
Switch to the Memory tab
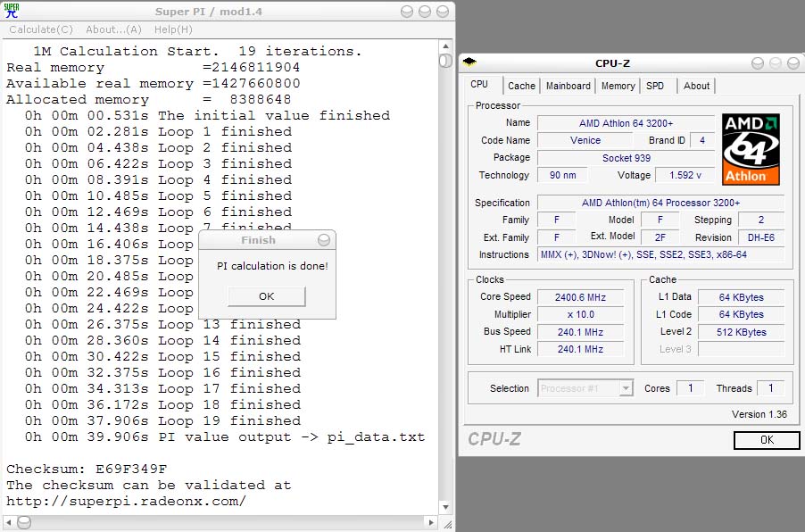coord(618,86)
